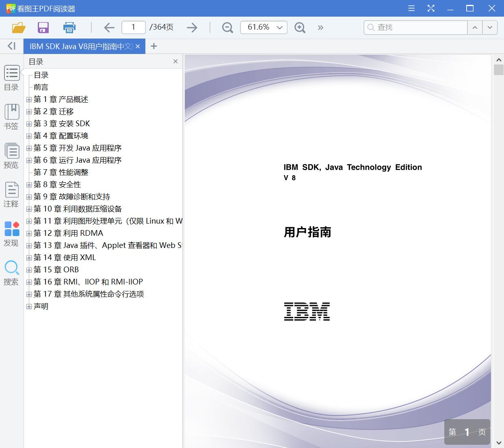
Task: Jump to 第 11 章 利用图形处理单元
Action: [108, 221]
